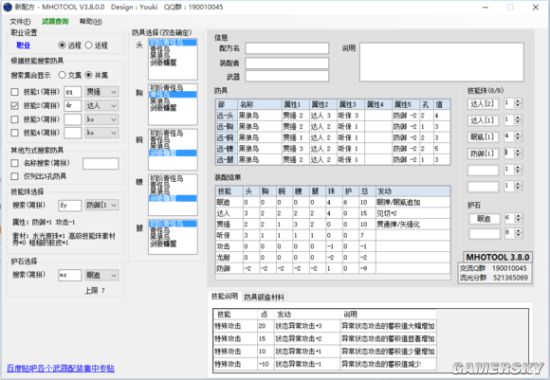Click the 名称 column header in 防具 table
This screenshot has width=550, height=380.
260,105
